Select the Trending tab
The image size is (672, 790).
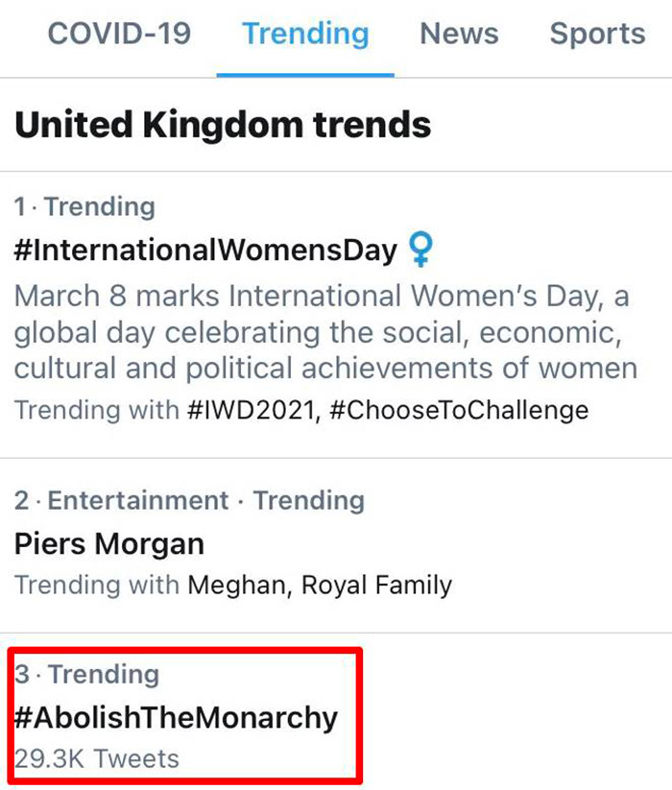(305, 34)
